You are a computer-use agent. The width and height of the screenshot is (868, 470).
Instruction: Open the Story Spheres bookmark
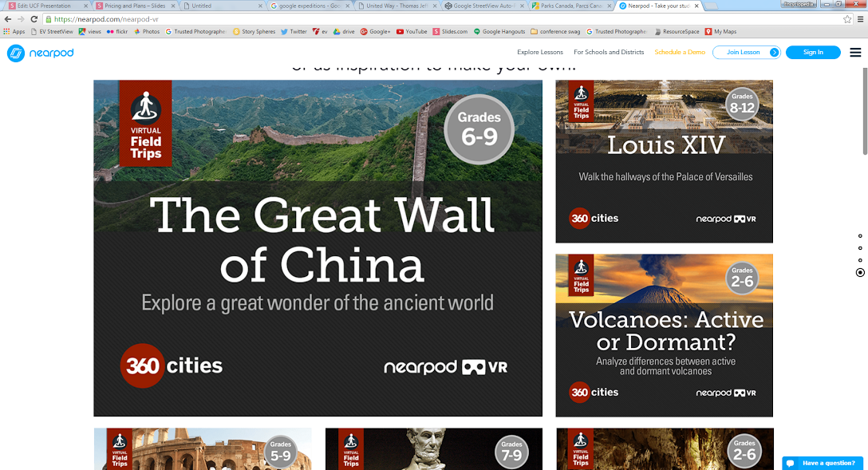254,32
